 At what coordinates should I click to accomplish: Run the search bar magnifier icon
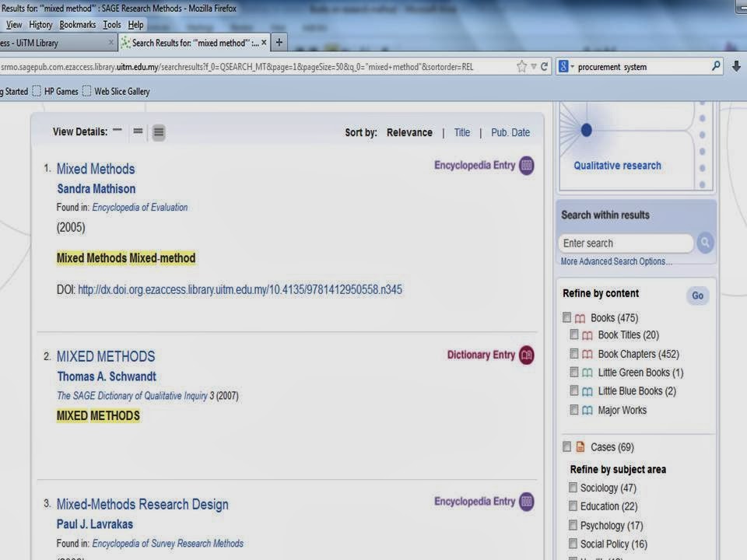click(x=716, y=67)
